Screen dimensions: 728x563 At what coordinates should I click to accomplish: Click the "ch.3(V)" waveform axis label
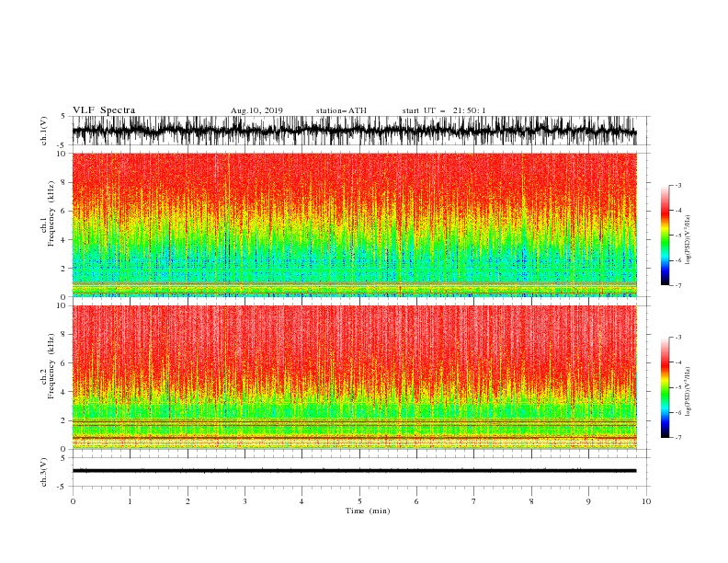pyautogui.click(x=44, y=472)
